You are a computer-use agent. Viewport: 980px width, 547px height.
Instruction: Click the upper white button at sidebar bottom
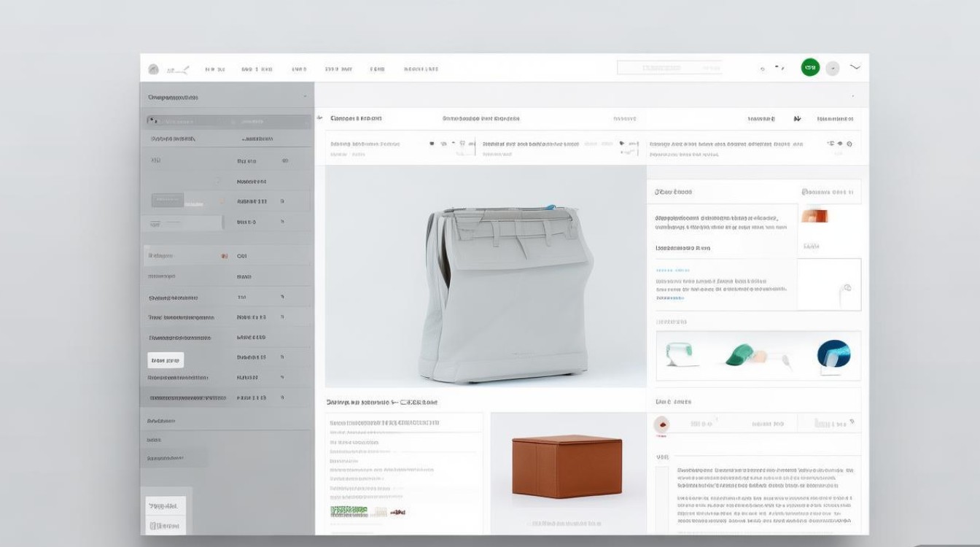[166, 505]
